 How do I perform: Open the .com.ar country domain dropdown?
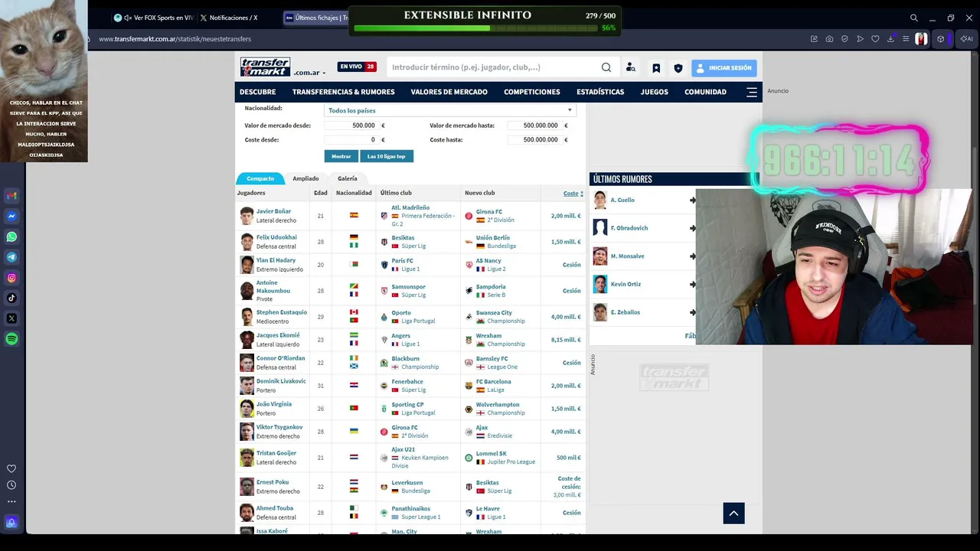pos(309,73)
